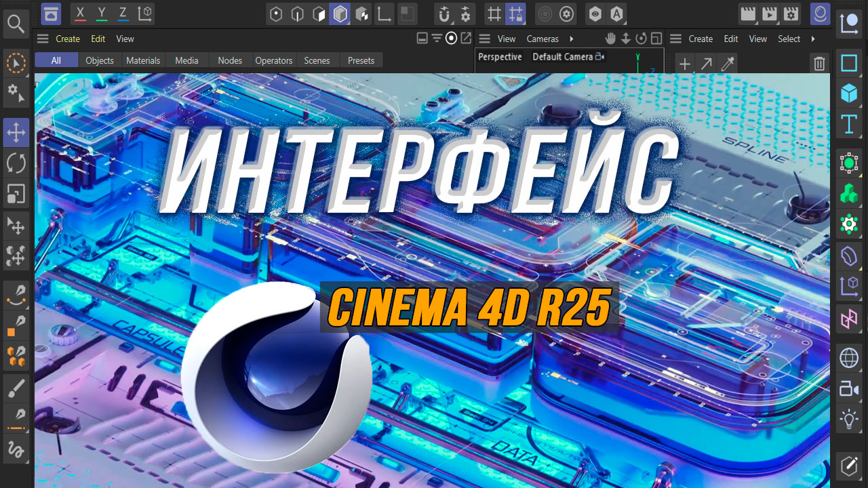Switch to the Nodes tab
The height and width of the screenshot is (488, 868).
(x=230, y=60)
